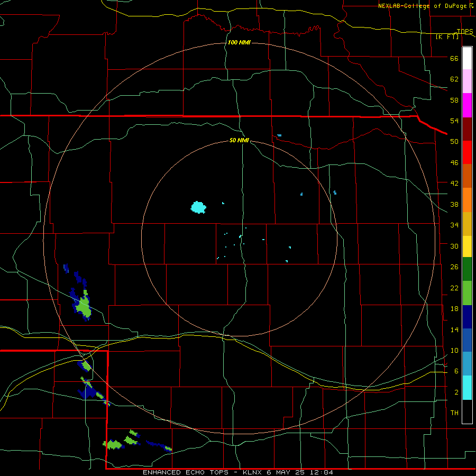The image size is (476, 476).
Task: Click the '100 NMI' range ring label
Action: (x=239, y=42)
